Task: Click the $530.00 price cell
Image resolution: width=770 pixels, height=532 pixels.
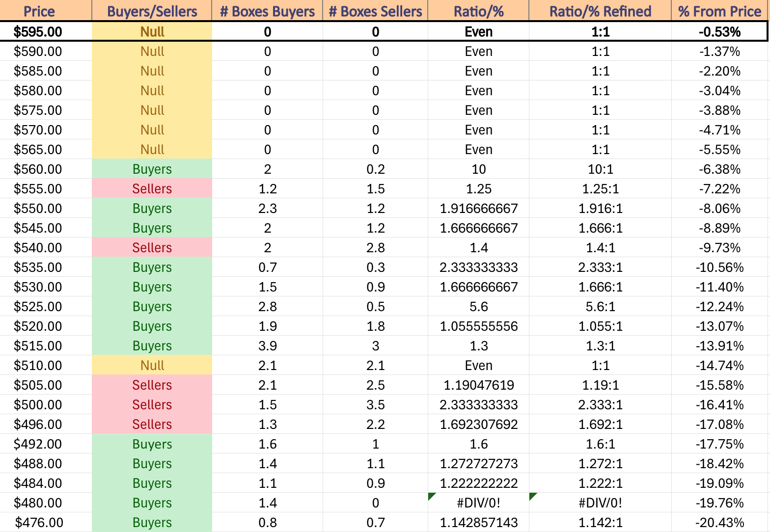Action: click(46, 287)
